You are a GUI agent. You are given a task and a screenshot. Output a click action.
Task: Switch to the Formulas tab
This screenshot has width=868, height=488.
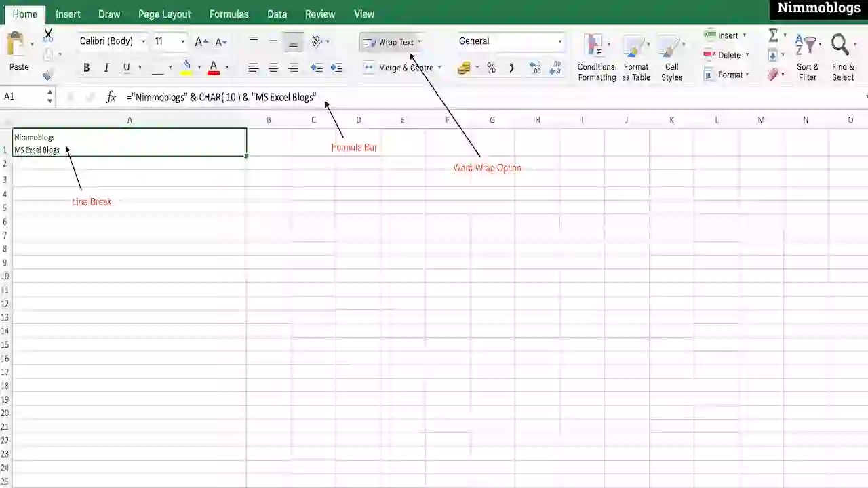229,14
